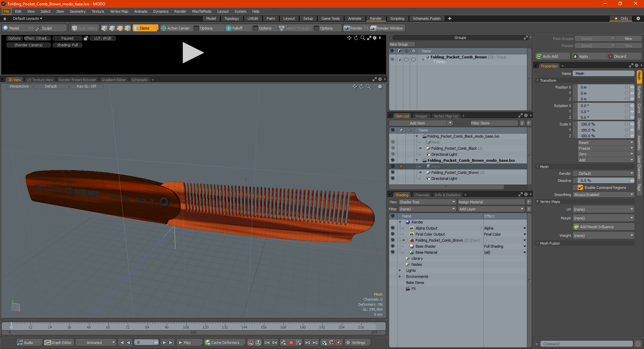The image size is (644, 349).
Task: Toggle Falloff Options checkbox
Action: (x=255, y=28)
